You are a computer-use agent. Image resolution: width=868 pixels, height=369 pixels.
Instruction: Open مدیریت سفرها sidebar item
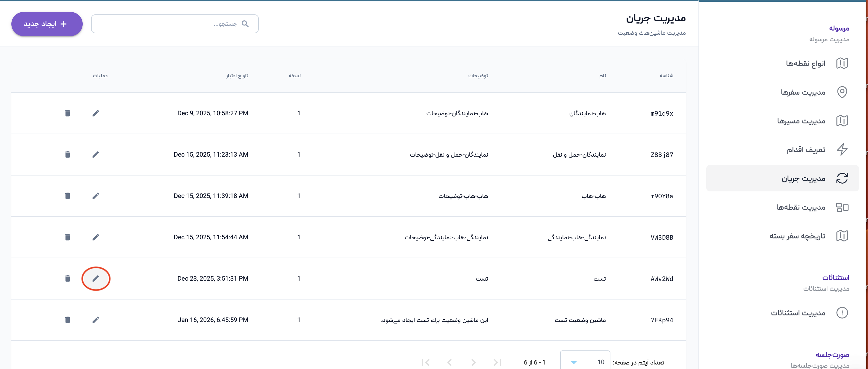click(x=803, y=92)
